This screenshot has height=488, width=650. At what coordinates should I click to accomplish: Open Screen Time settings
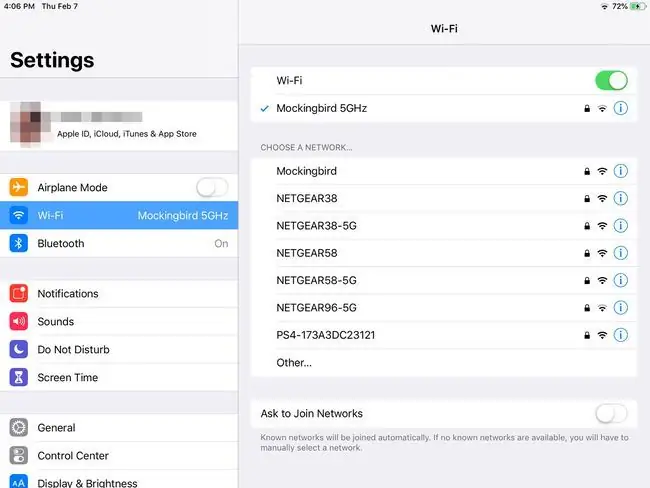click(119, 377)
